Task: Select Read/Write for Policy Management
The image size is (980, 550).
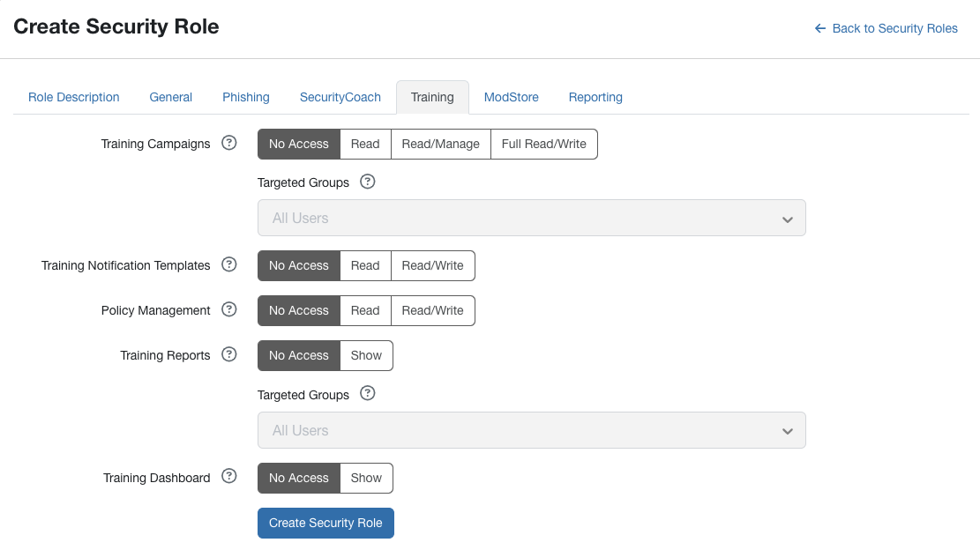Action: click(432, 310)
